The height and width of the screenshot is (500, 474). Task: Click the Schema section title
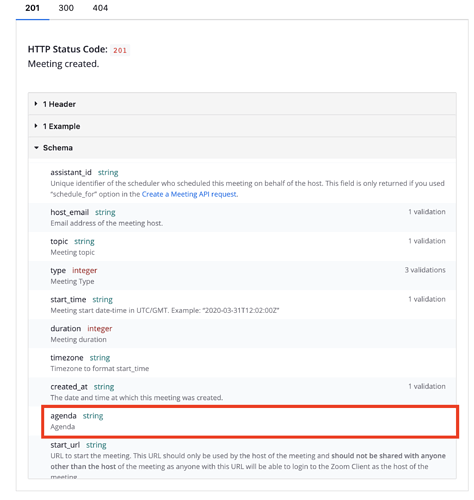(58, 148)
